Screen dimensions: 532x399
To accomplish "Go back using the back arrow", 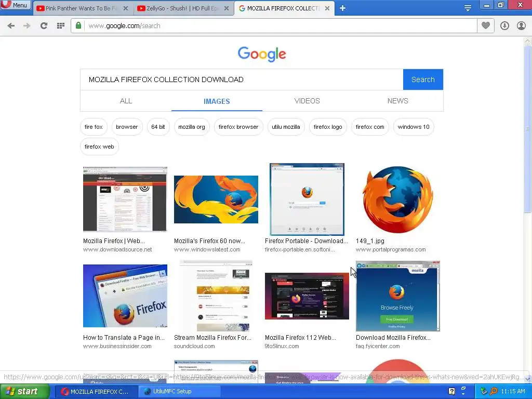I will coord(11,26).
